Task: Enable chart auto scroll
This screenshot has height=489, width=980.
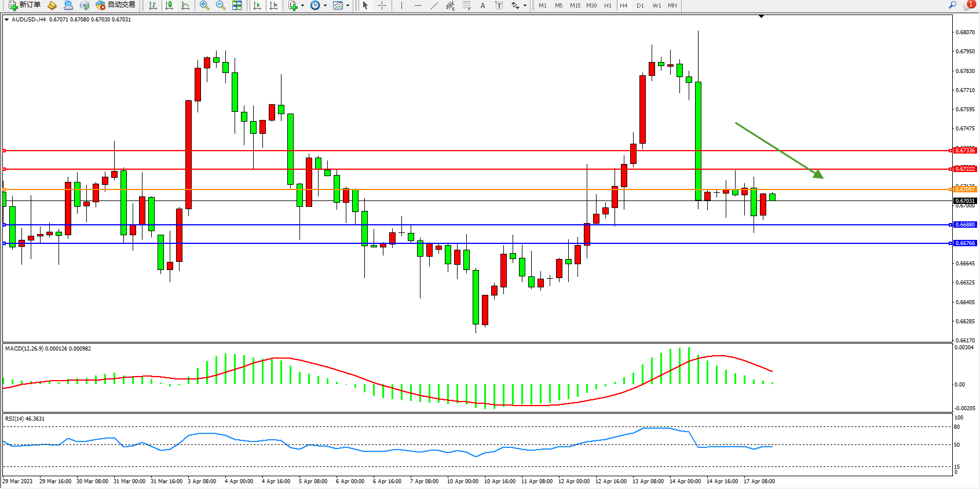Action: (257, 5)
